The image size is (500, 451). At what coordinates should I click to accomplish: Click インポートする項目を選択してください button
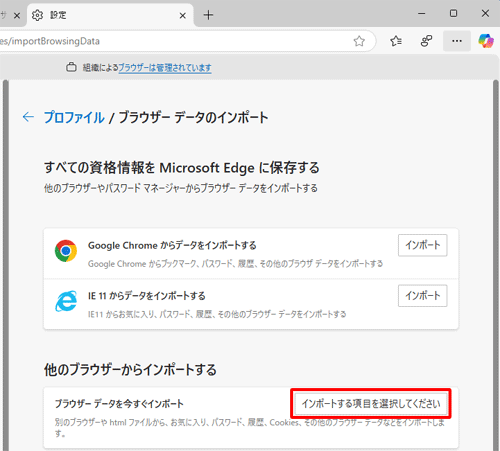click(371, 404)
